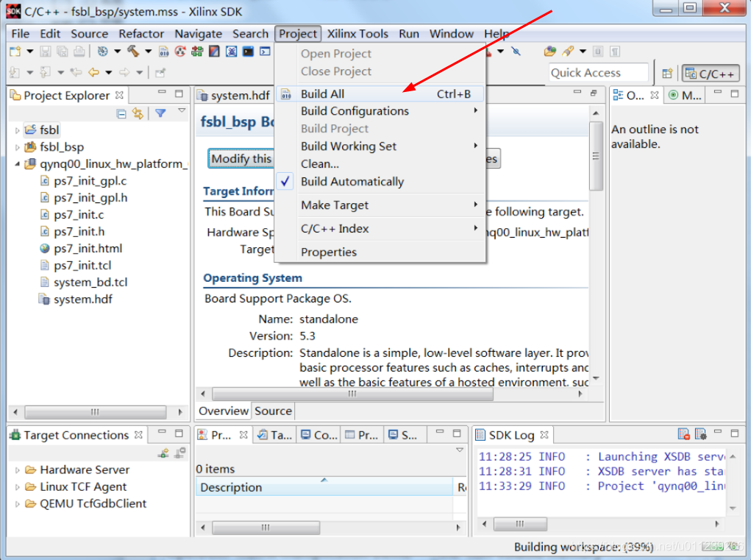
Task: Click the Repositories refresh toolbar icon
Action: point(180,52)
